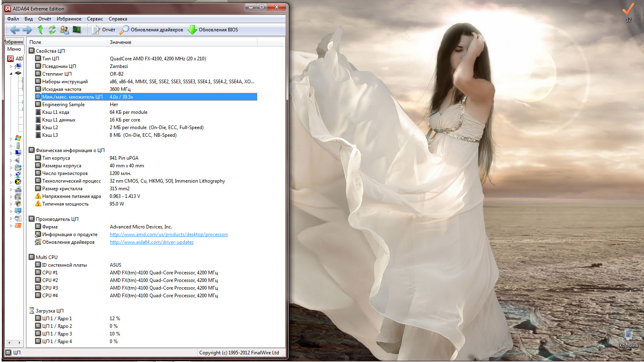Go up one level with the green up arrow
The image size is (644, 362).
coord(40,30)
